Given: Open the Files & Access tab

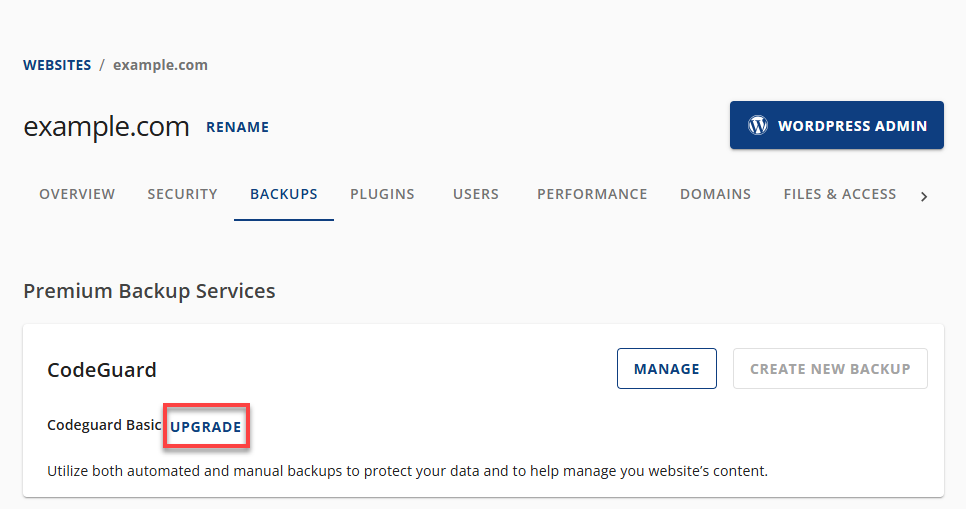Looking at the screenshot, I should [x=840, y=194].
